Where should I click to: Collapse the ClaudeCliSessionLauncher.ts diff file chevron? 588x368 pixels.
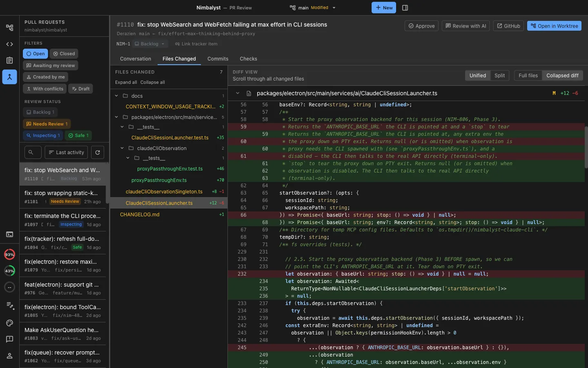point(237,93)
